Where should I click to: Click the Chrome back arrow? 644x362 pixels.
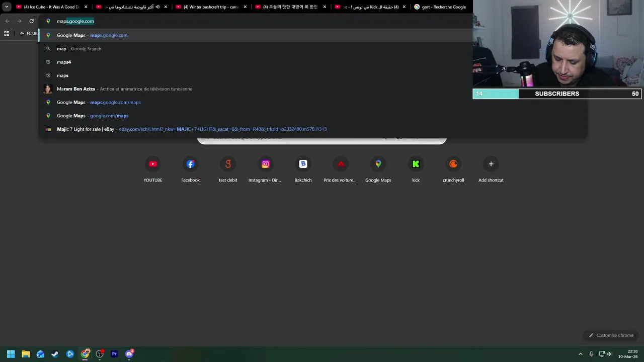pos(7,21)
